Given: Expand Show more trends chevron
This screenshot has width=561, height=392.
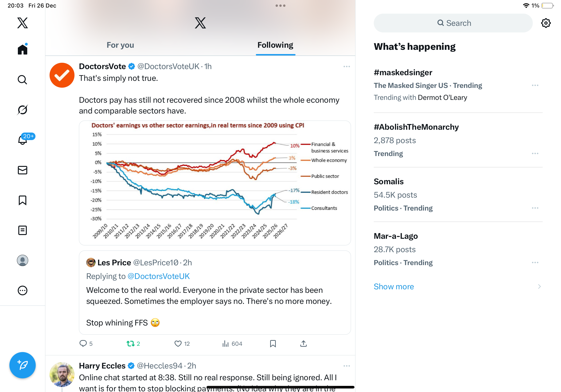Looking at the screenshot, I should point(539,286).
